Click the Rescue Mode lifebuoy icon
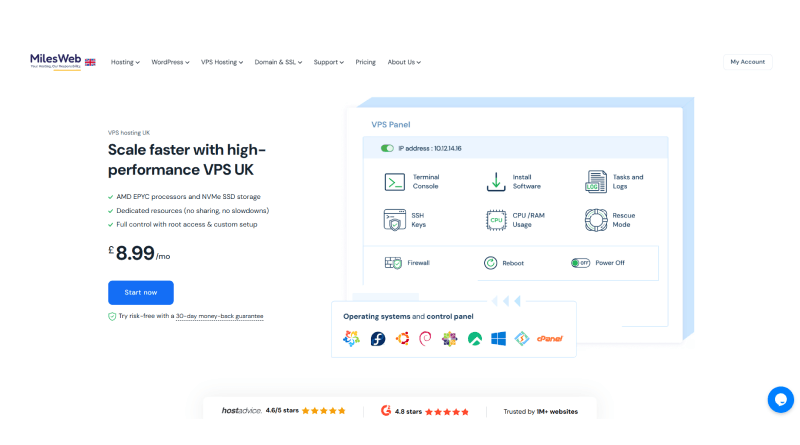 (596, 220)
